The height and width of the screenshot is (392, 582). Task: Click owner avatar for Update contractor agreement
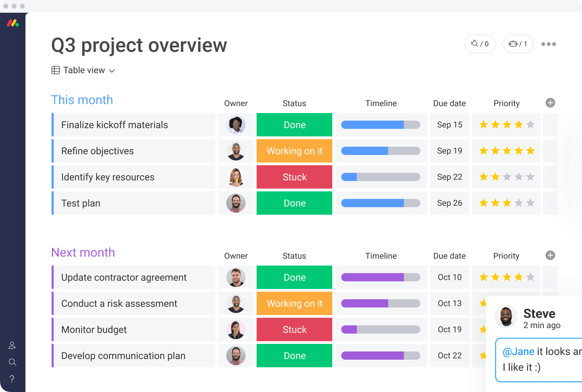point(236,277)
